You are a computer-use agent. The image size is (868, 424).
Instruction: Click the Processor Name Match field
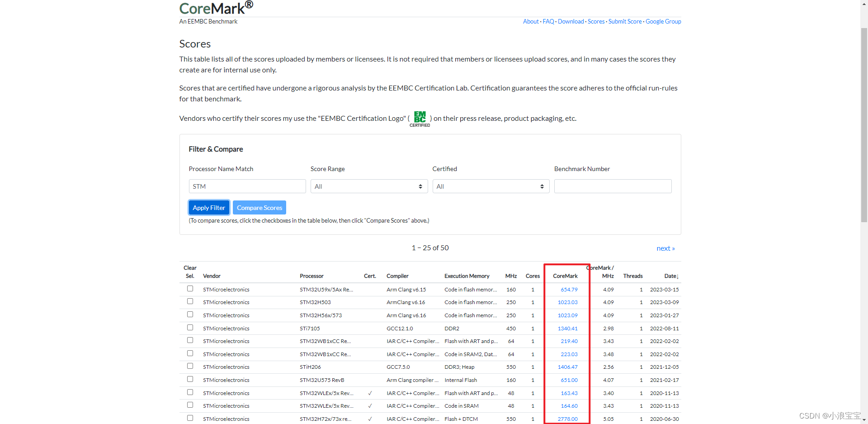tap(247, 186)
